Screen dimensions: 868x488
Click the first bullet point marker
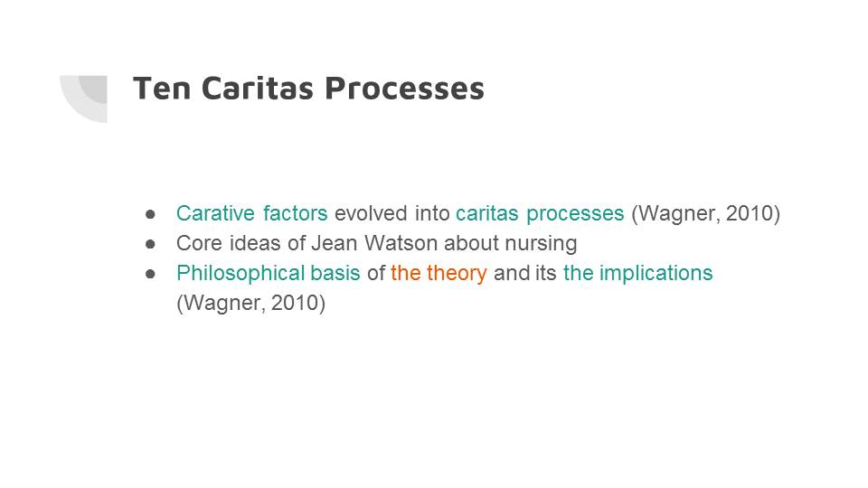point(151,214)
